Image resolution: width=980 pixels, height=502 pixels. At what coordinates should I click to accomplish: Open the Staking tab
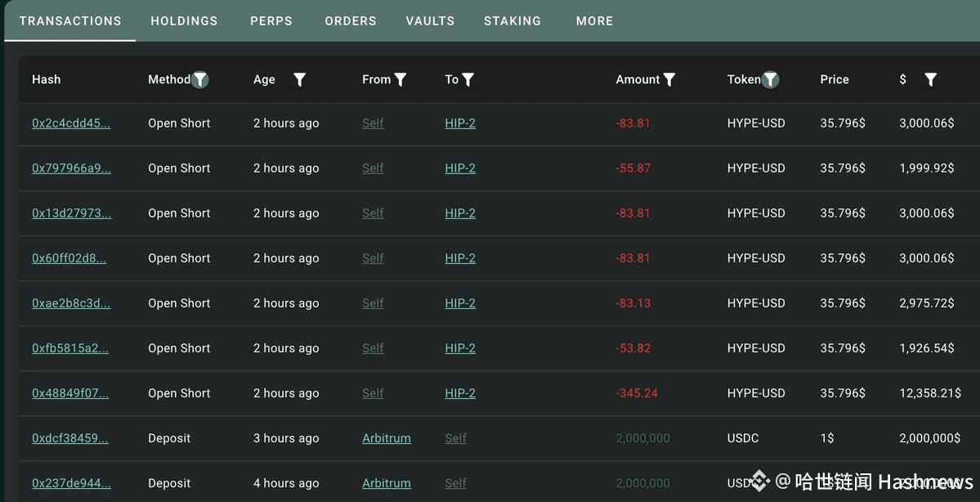pyautogui.click(x=512, y=20)
